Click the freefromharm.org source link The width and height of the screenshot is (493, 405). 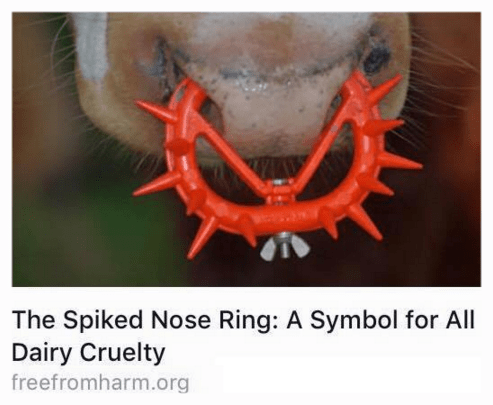(x=100, y=382)
